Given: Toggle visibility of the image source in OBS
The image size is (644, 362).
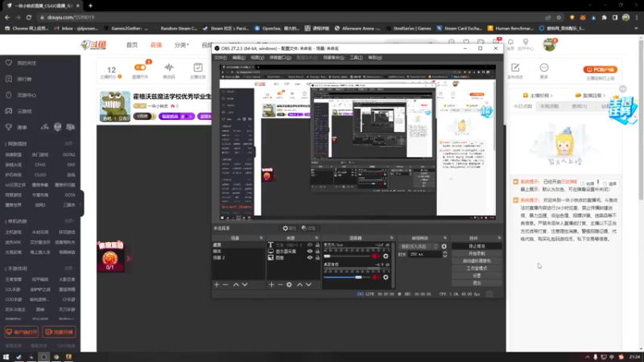Looking at the screenshot, I should (x=310, y=257).
